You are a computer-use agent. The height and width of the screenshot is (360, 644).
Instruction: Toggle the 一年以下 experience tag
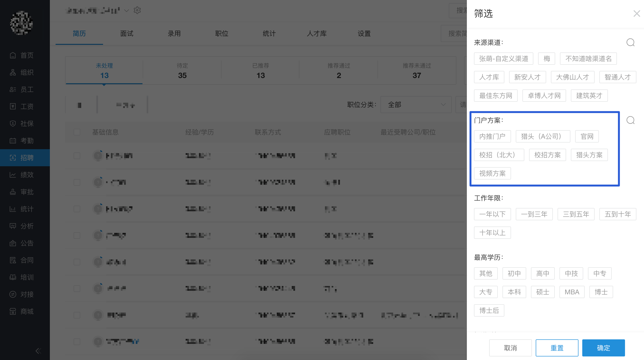click(x=492, y=214)
